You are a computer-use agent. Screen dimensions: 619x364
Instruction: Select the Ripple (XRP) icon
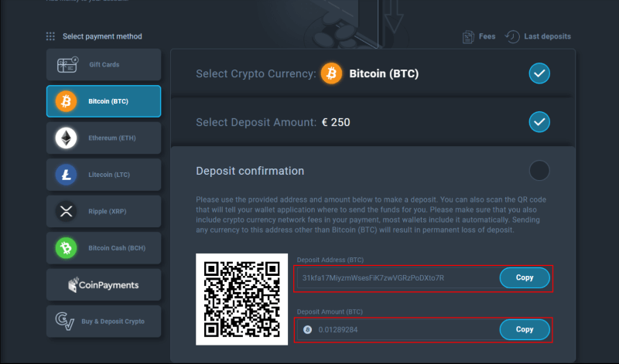67,211
